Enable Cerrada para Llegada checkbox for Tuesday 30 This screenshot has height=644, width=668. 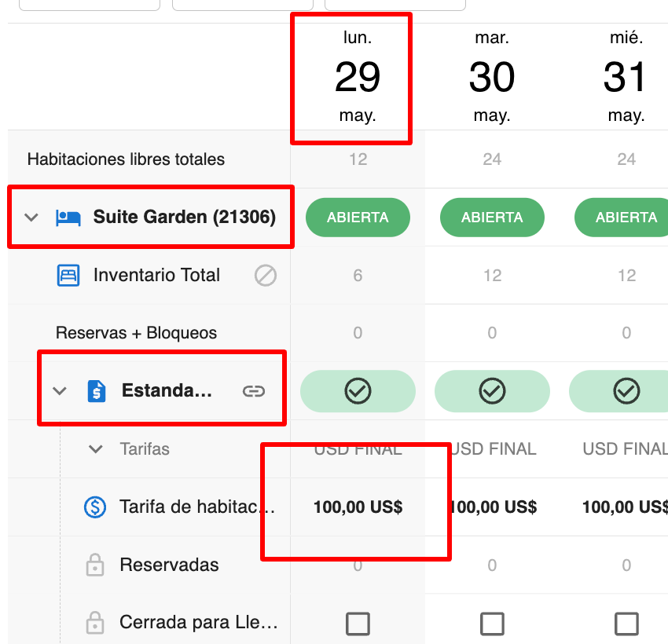[492, 624]
